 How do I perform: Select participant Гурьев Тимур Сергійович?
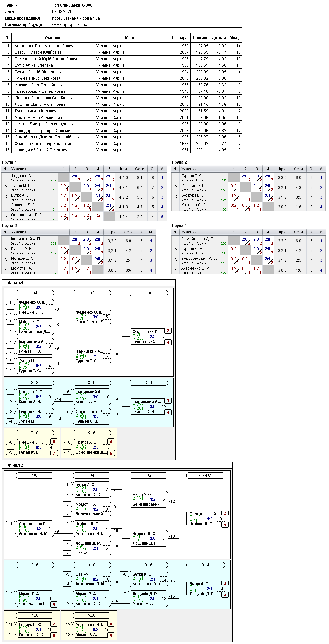coord(38,78)
